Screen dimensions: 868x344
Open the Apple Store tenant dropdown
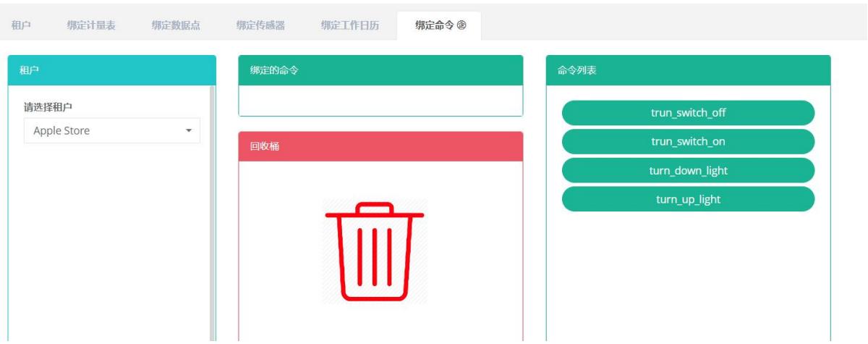pyautogui.click(x=112, y=131)
